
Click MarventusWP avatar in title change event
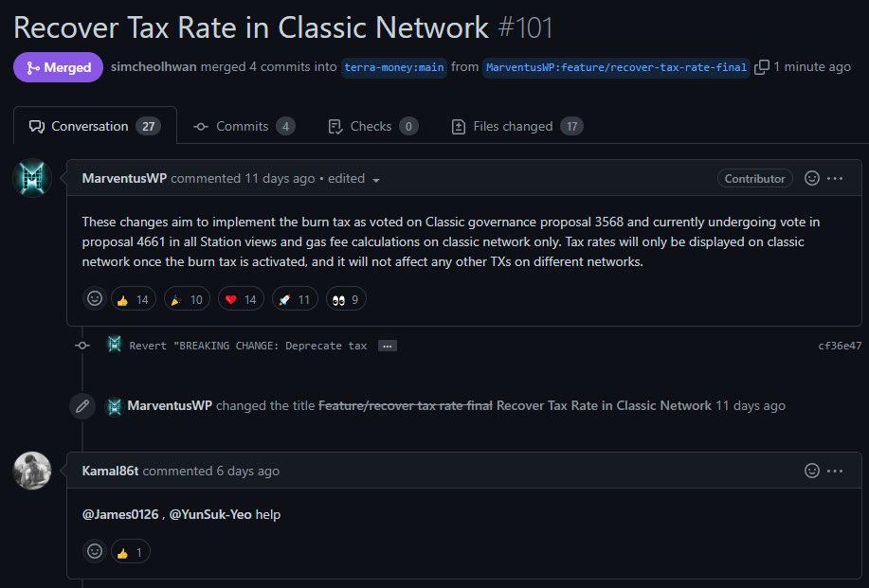114,406
